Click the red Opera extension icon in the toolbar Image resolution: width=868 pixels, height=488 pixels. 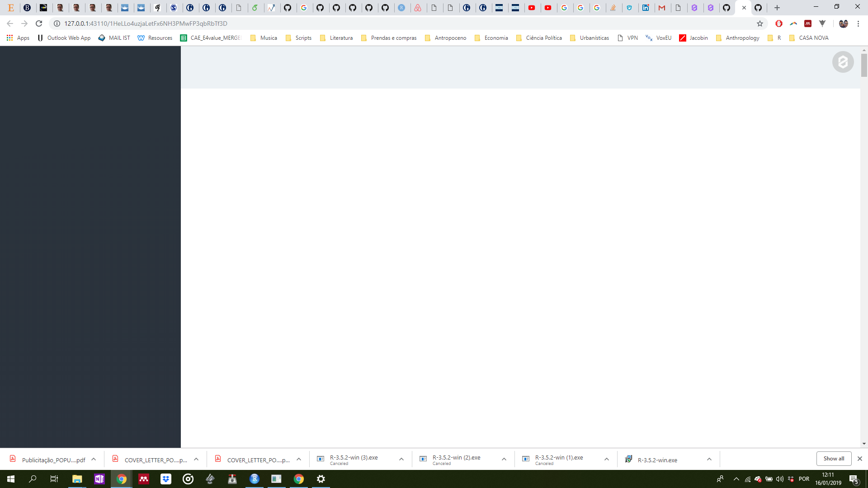click(778, 23)
